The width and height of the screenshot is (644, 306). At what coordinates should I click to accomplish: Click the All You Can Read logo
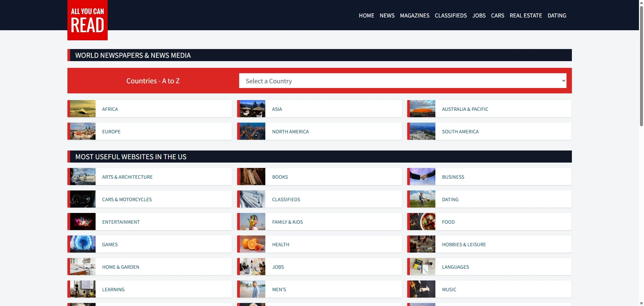(88, 20)
